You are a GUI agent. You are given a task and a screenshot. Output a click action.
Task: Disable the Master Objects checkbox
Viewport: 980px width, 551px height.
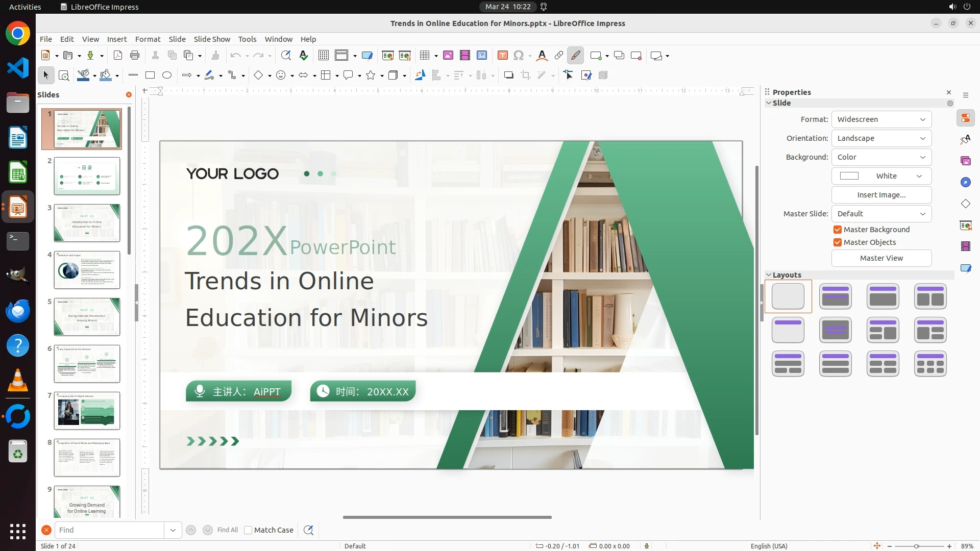tap(838, 242)
